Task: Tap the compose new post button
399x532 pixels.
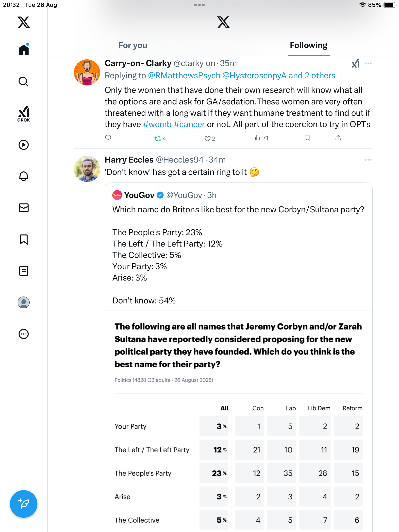Action: tap(24, 504)
